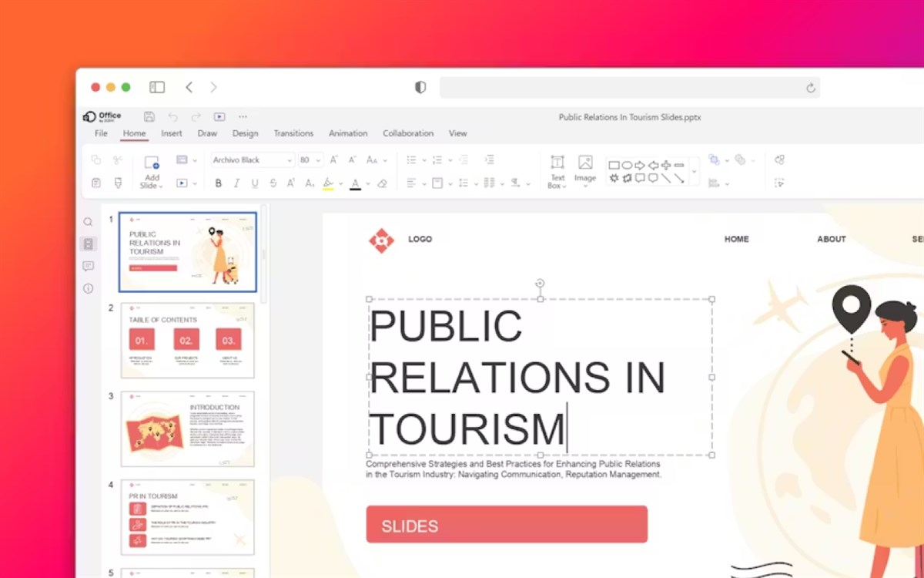Toggle underline formatting
Image resolution: width=924 pixels, height=578 pixels.
click(255, 183)
